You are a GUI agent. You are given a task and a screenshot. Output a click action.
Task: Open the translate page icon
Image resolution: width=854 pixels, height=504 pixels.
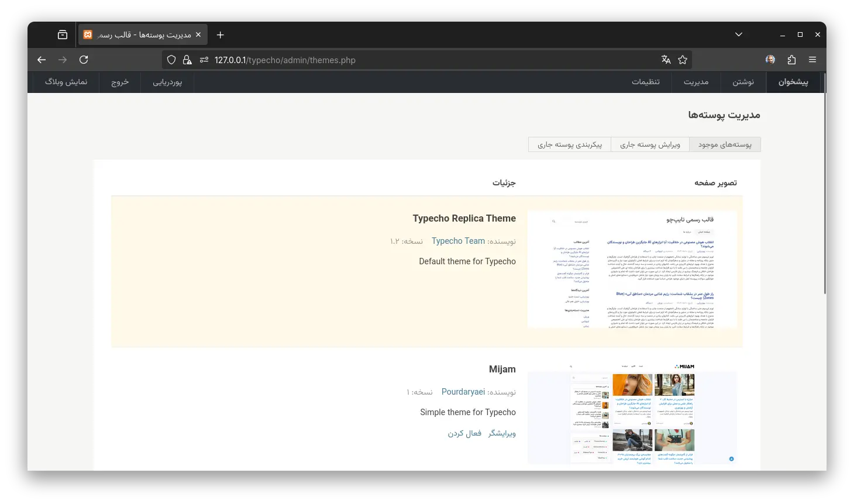[x=666, y=60]
